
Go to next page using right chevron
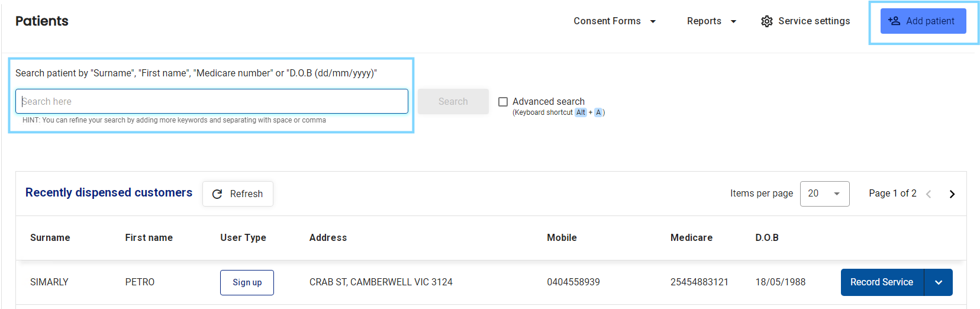[x=952, y=194]
